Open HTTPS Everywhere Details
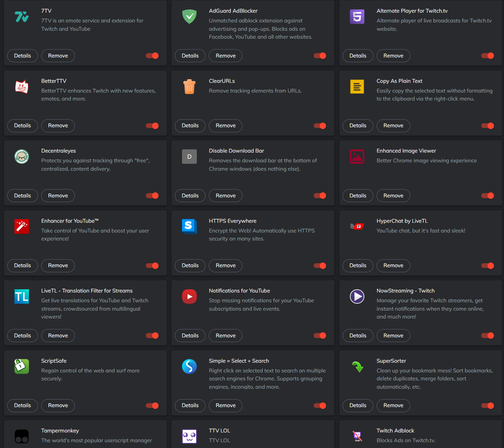Image resolution: width=504 pixels, height=448 pixels. coord(190,265)
